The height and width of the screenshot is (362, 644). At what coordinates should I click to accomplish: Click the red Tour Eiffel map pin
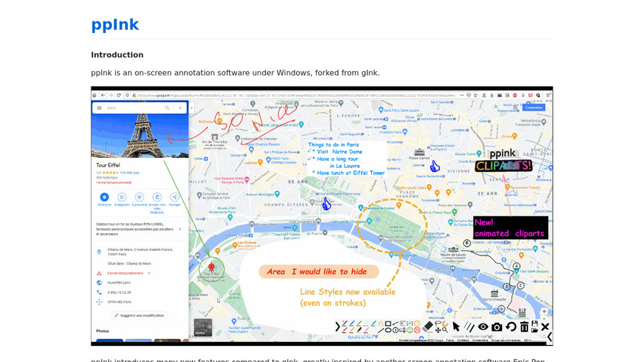(x=212, y=268)
